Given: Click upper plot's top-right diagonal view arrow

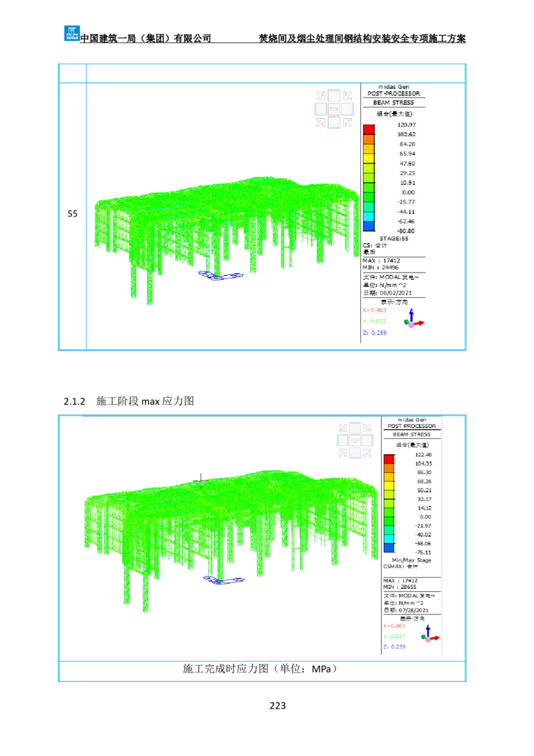Looking at the screenshot, I should click(346, 96).
